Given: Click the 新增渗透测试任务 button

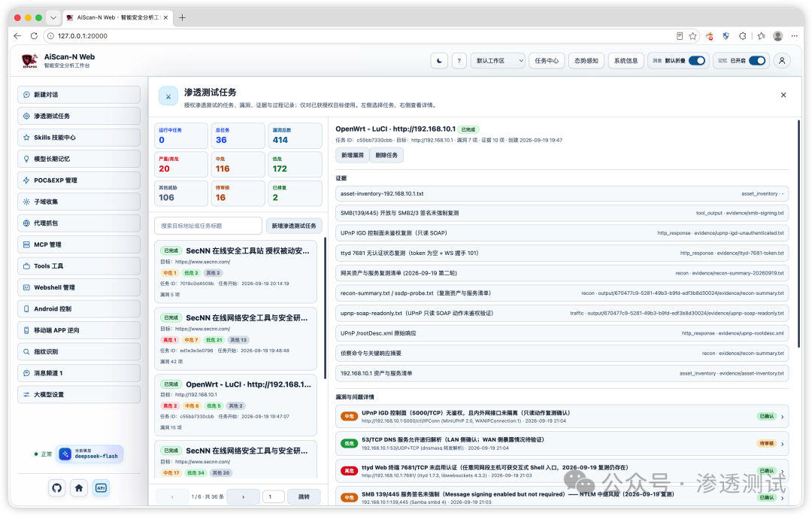Looking at the screenshot, I should pyautogui.click(x=294, y=226).
